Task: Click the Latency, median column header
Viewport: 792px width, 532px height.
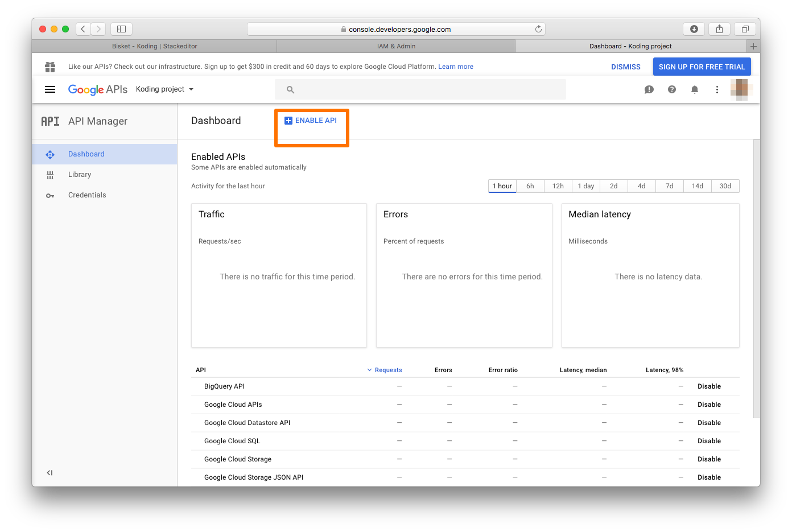Action: [583, 370]
